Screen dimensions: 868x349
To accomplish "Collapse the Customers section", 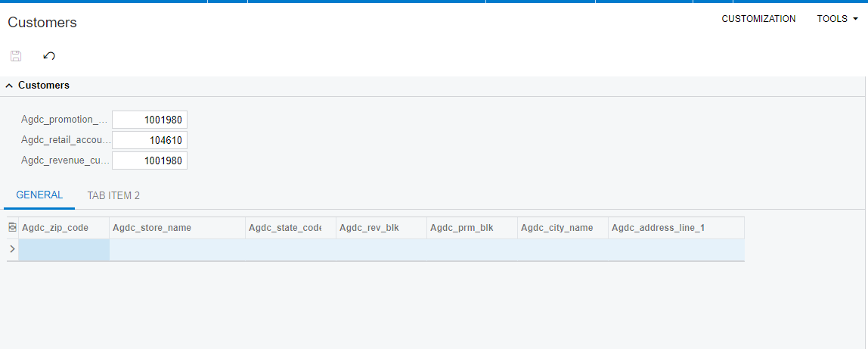I will 9,86.
